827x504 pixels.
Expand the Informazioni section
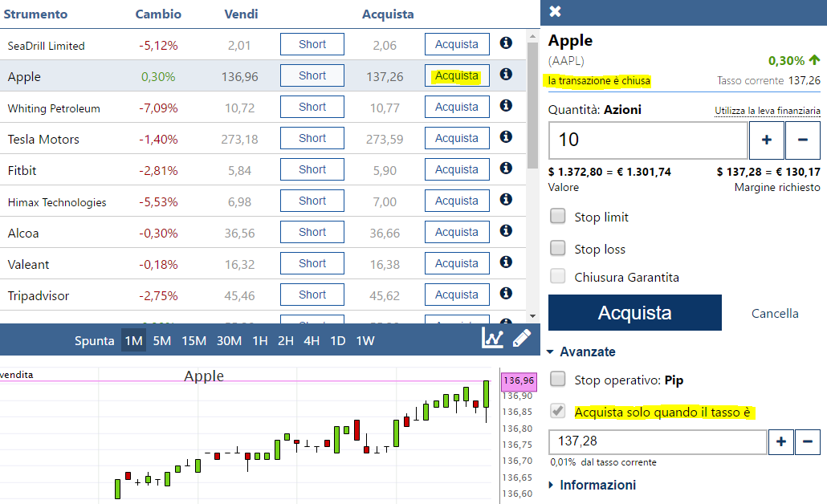point(593,485)
